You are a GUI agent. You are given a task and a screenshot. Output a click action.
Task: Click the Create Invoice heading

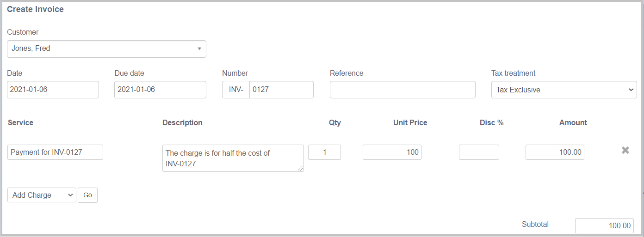coord(36,9)
